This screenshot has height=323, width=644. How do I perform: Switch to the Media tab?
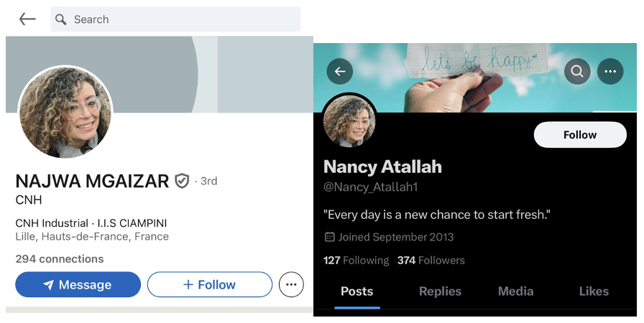coord(516,291)
